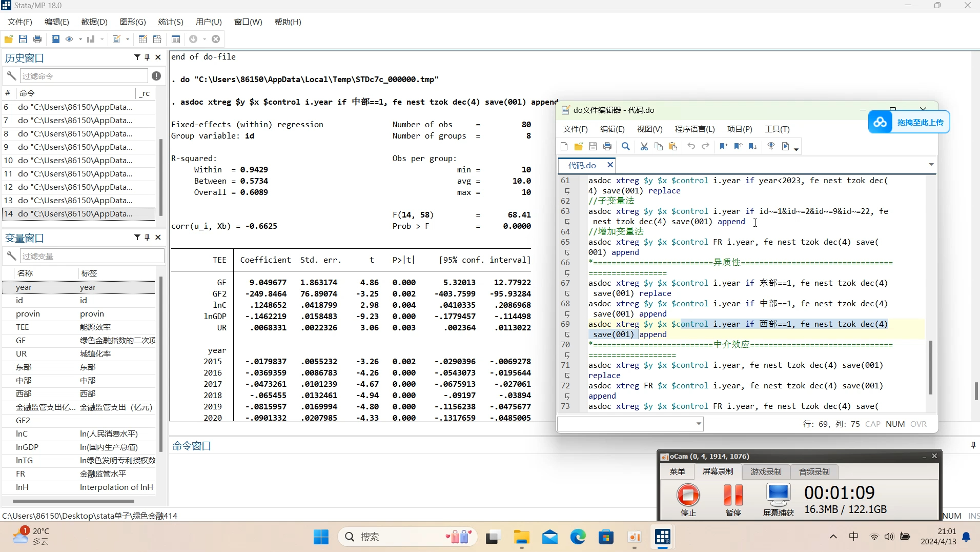The image size is (980, 552).
Task: Print results using the Stata main toolbar printer icon
Action: [x=37, y=39]
